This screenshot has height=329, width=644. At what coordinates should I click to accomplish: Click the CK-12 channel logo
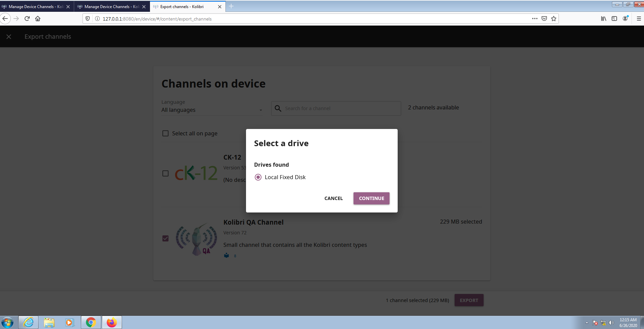196,173
